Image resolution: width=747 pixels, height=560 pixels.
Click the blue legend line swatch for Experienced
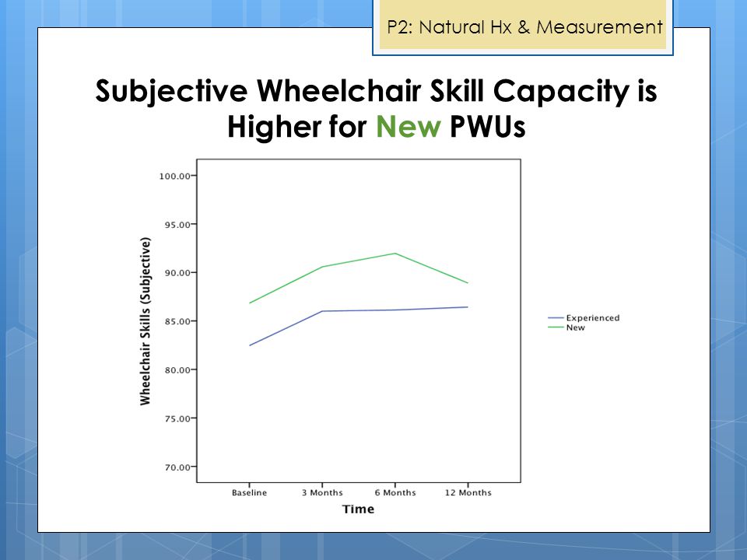556,317
